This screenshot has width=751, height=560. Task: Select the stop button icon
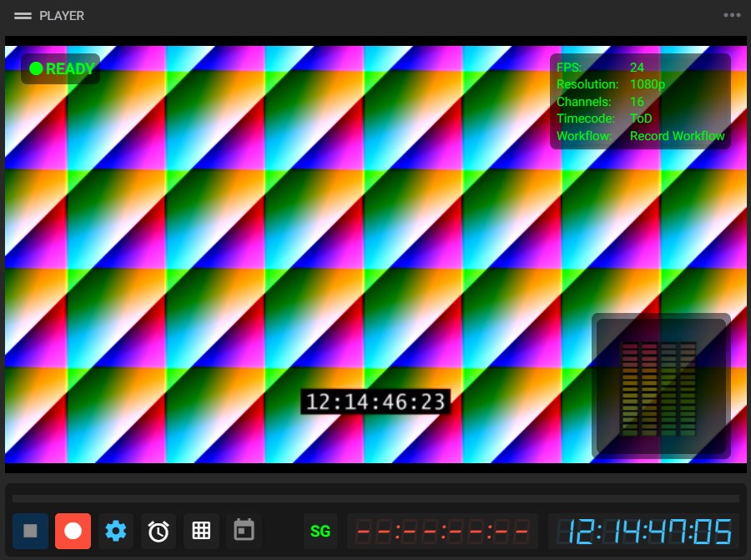pos(30,531)
